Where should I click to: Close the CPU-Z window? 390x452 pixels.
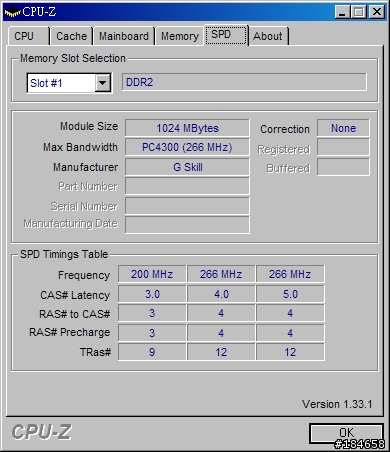click(x=377, y=12)
